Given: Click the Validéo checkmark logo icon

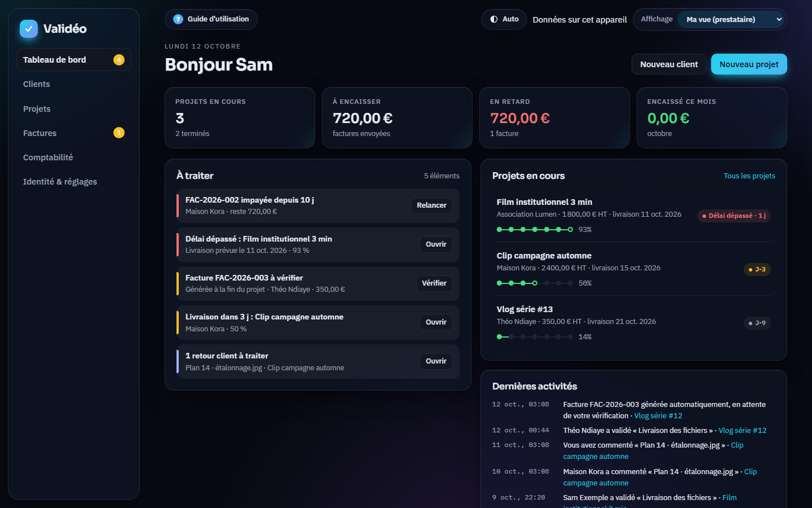Looking at the screenshot, I should pos(29,29).
